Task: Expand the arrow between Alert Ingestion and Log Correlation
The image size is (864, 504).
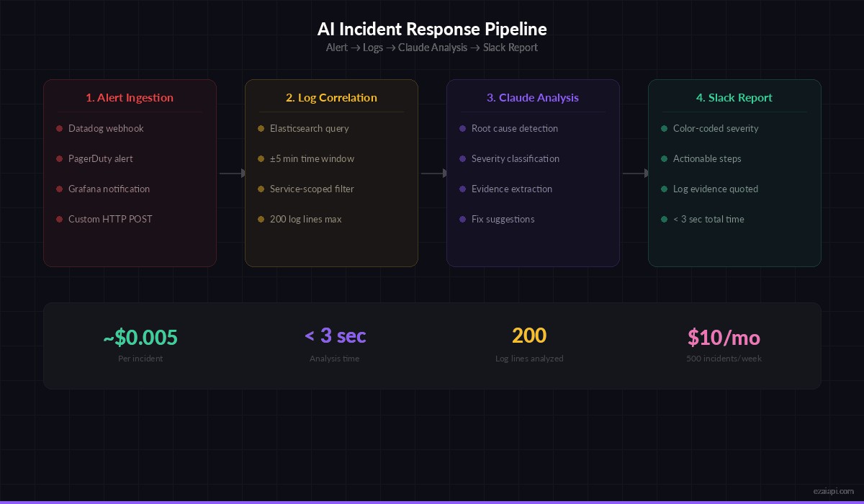Action: pos(230,173)
